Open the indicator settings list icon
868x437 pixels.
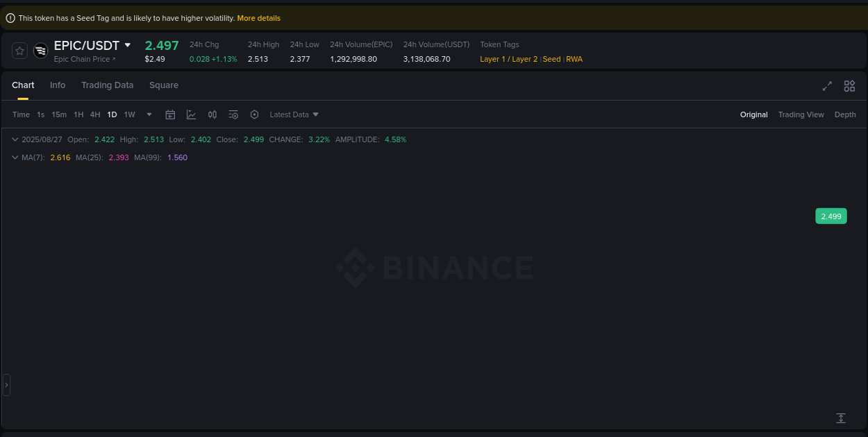click(x=233, y=114)
